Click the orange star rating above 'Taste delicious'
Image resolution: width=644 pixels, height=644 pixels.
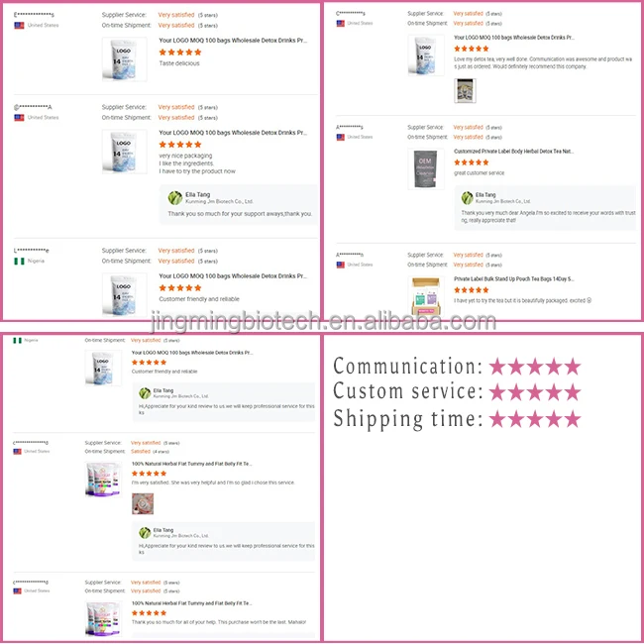pyautogui.click(x=180, y=53)
